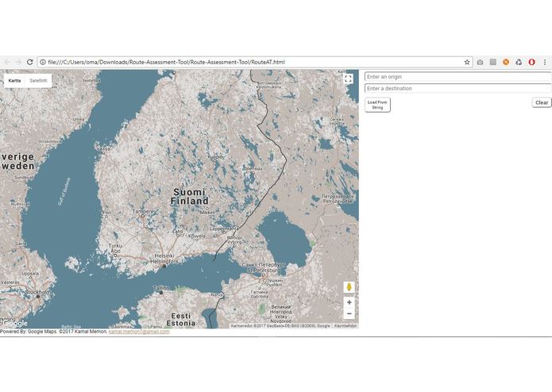View site information icon in address bar
Image resolution: width=552 pixels, height=392 pixels.
(43, 62)
